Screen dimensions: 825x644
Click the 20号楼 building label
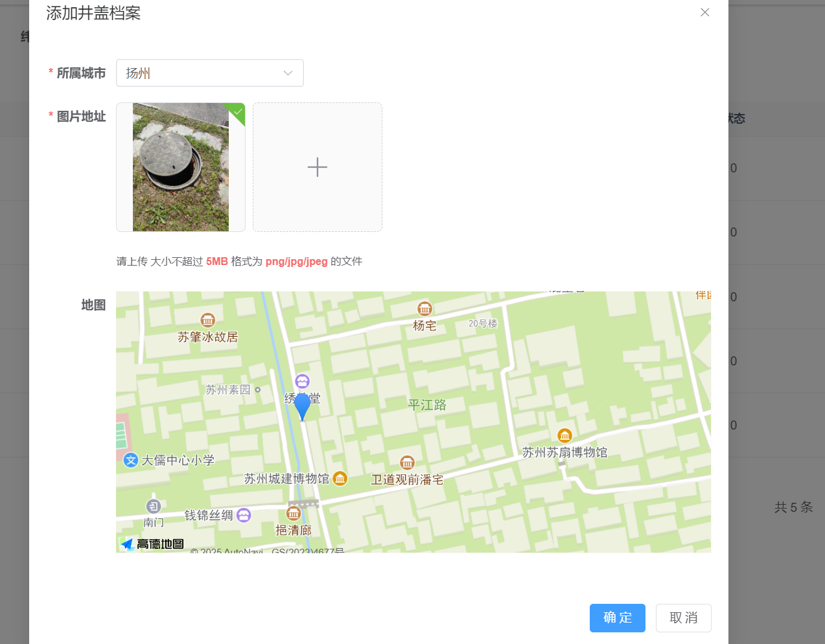[x=483, y=323]
